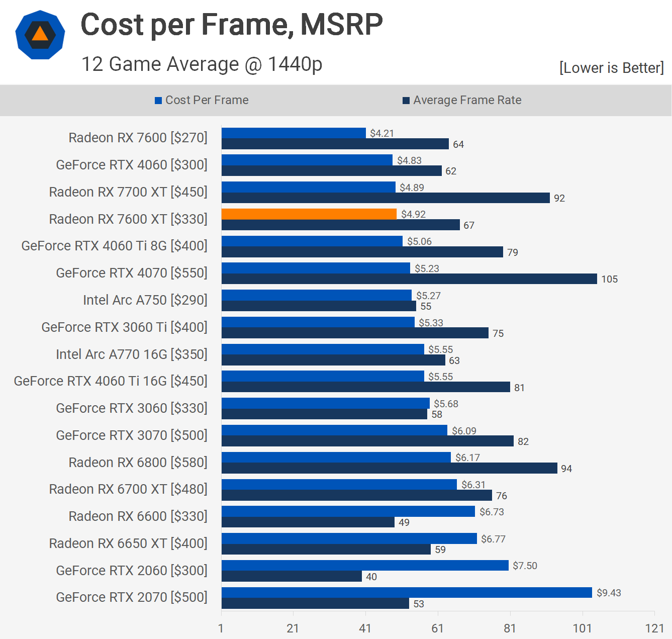The height and width of the screenshot is (639, 672).
Task: Click the axis tick label 101
Action: 583,628
